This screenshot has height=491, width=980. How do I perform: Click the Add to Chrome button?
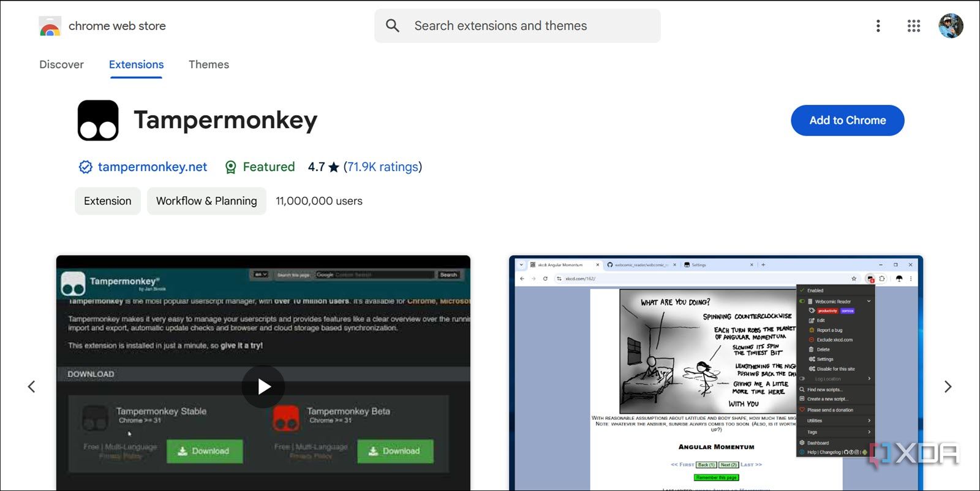point(848,120)
